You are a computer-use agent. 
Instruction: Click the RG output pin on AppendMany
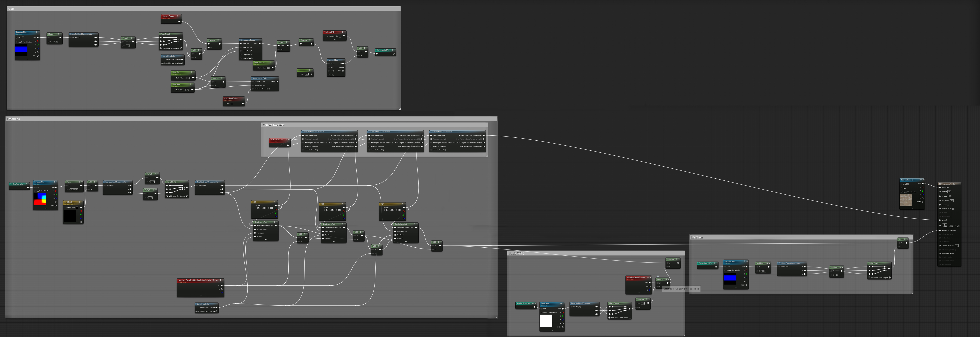(x=343, y=64)
